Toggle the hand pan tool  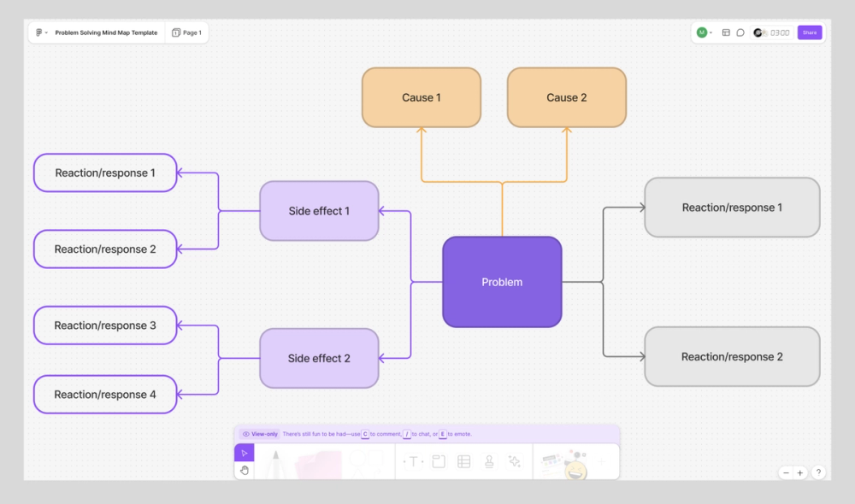click(x=245, y=469)
